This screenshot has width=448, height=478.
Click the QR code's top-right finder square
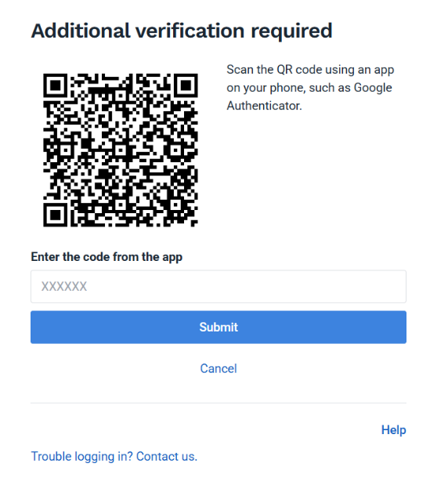(186, 85)
